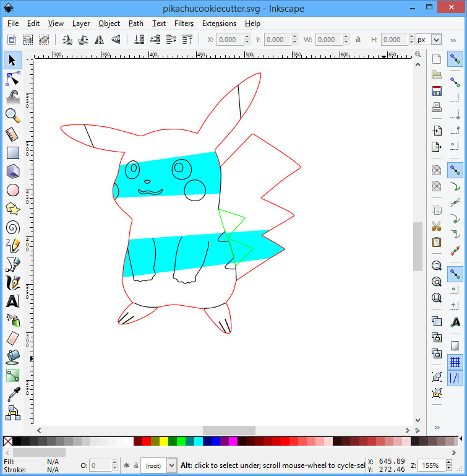Click the canvas horizontal scrollbar thumb
Image resolution: width=467 pixels, height=476 pixels.
(229, 430)
